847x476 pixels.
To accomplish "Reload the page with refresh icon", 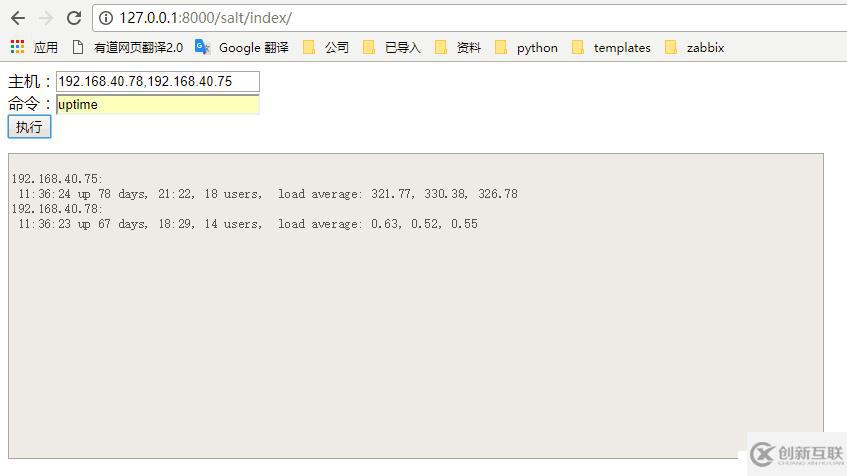I will point(74,18).
